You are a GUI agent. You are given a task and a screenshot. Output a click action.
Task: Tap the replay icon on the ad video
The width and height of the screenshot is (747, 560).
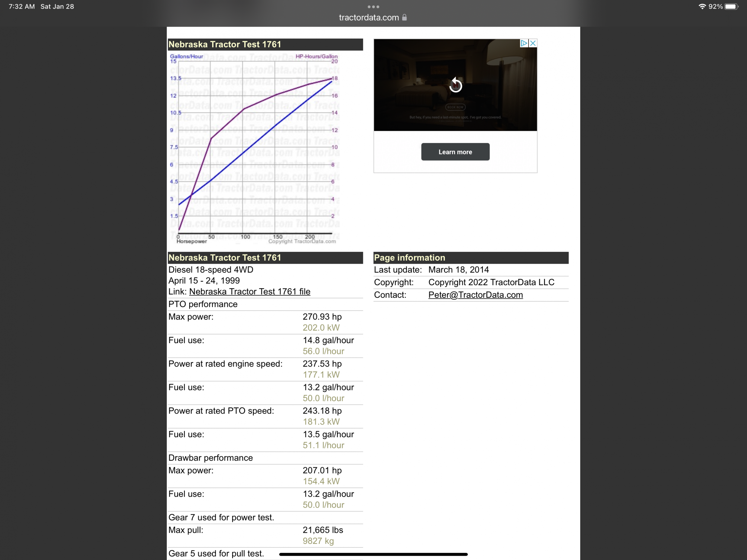click(455, 85)
